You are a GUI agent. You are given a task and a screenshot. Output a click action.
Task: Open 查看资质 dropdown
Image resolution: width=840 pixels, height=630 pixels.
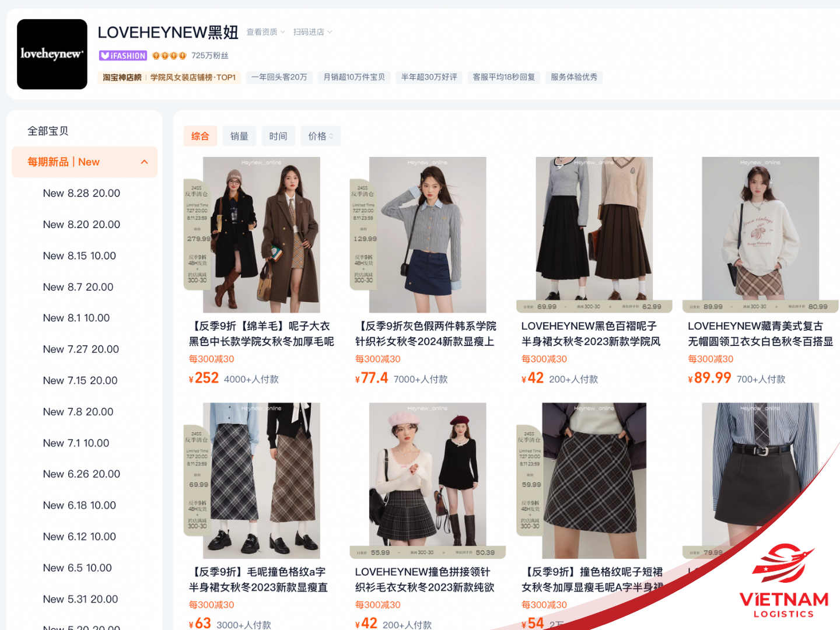point(265,32)
